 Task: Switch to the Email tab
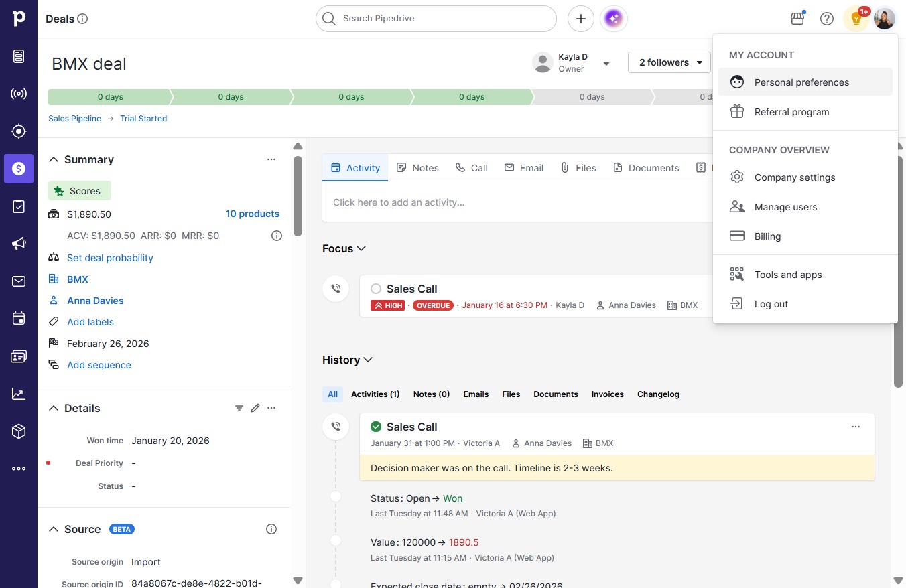[x=524, y=168]
